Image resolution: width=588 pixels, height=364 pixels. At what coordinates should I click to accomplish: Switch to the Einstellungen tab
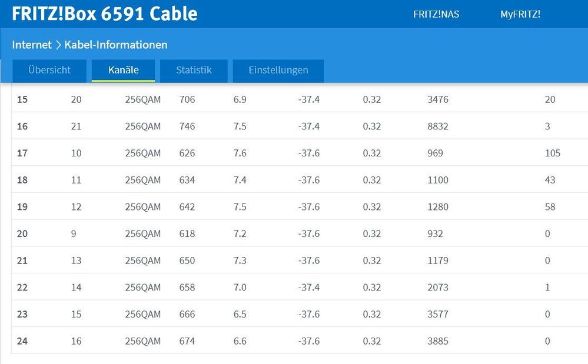point(278,70)
